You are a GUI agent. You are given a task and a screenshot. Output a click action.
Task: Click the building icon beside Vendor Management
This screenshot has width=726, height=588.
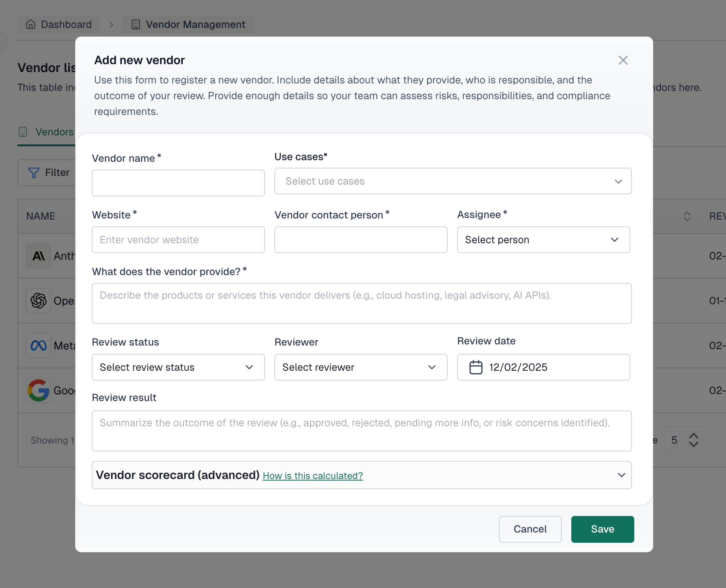point(135,24)
